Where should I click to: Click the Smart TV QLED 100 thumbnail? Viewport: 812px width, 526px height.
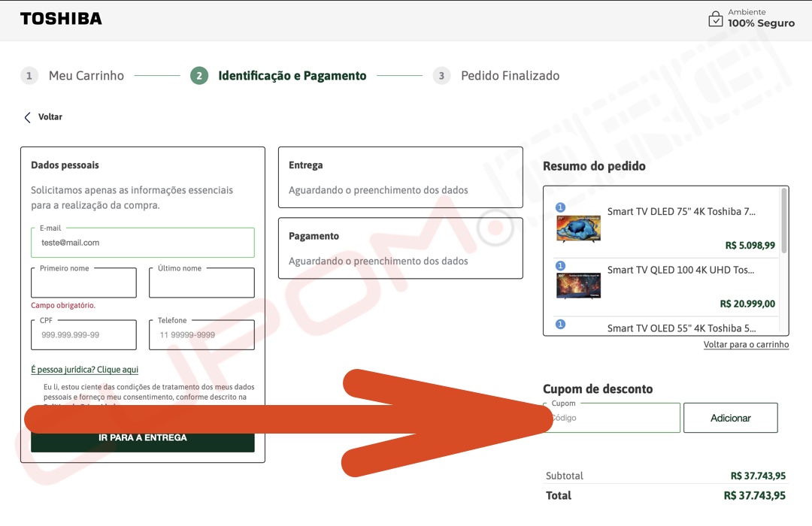pyautogui.click(x=578, y=286)
